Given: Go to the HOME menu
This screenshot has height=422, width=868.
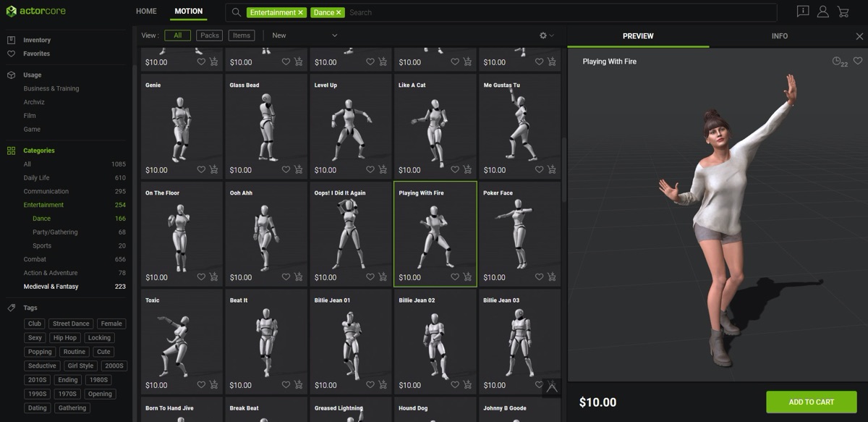Looking at the screenshot, I should click(146, 12).
